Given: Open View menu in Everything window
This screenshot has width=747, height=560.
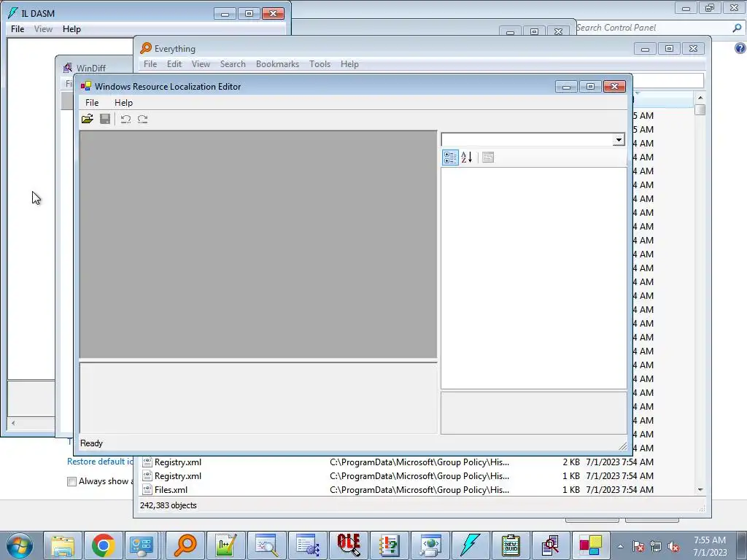Looking at the screenshot, I should [201, 64].
